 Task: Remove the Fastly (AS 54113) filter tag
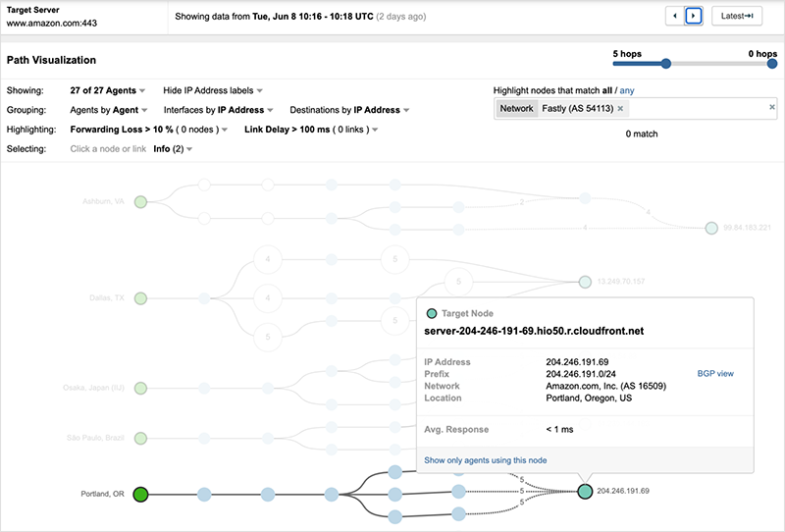tap(620, 109)
